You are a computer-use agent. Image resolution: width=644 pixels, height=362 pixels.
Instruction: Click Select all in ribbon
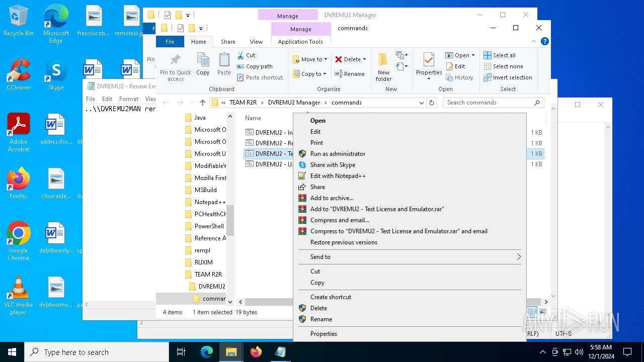500,55
